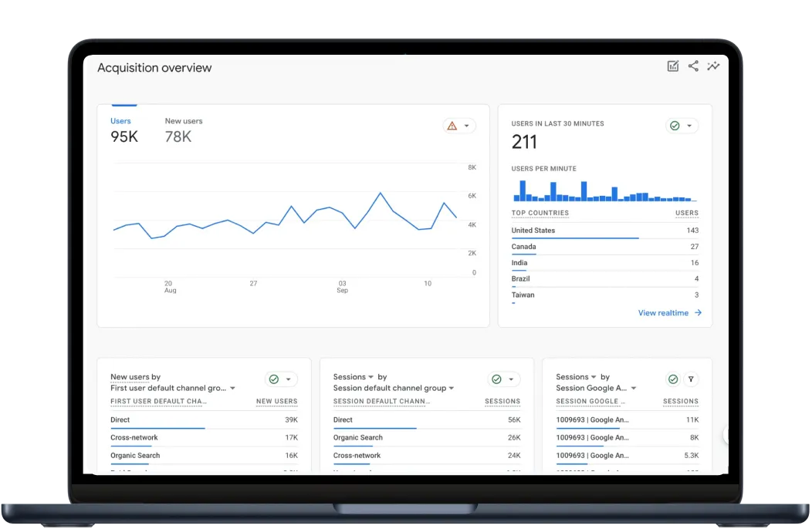Click NEW USERS column header

coord(277,402)
